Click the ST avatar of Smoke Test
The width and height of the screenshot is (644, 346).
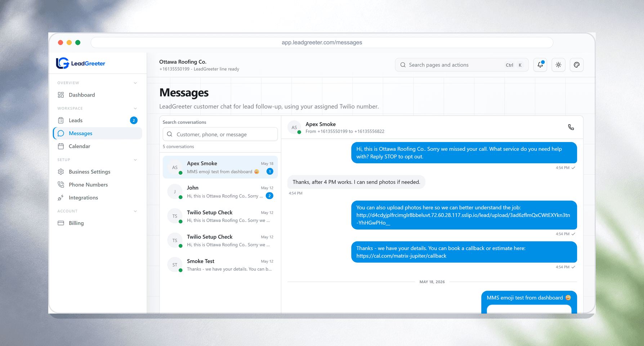175,265
